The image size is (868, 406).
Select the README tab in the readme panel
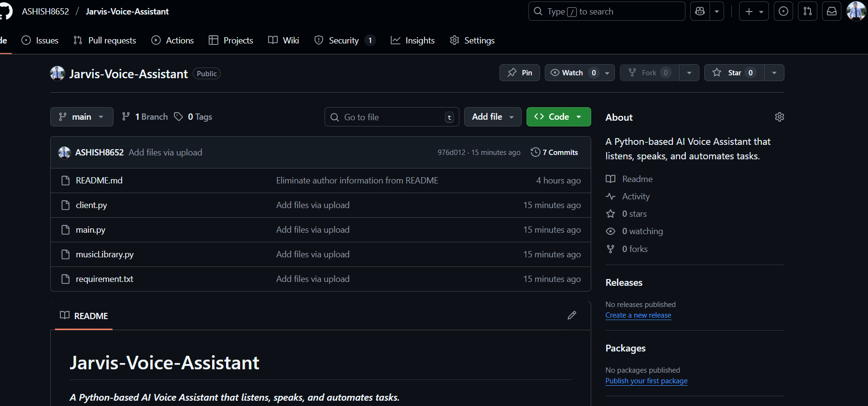pos(84,316)
